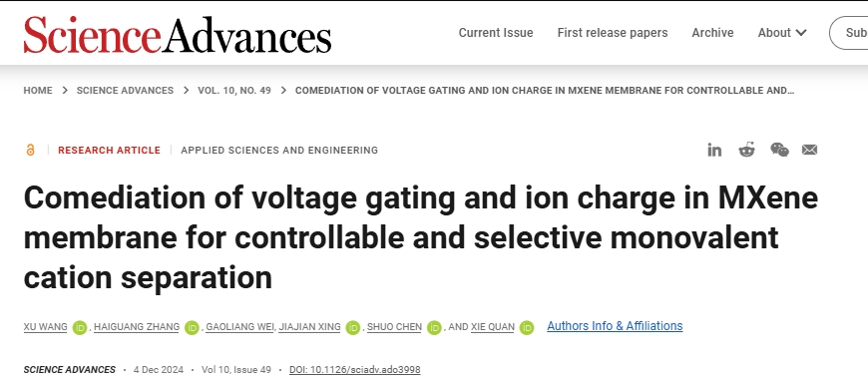Share article via WeChat
The height and width of the screenshot is (378, 868).
coord(779,150)
